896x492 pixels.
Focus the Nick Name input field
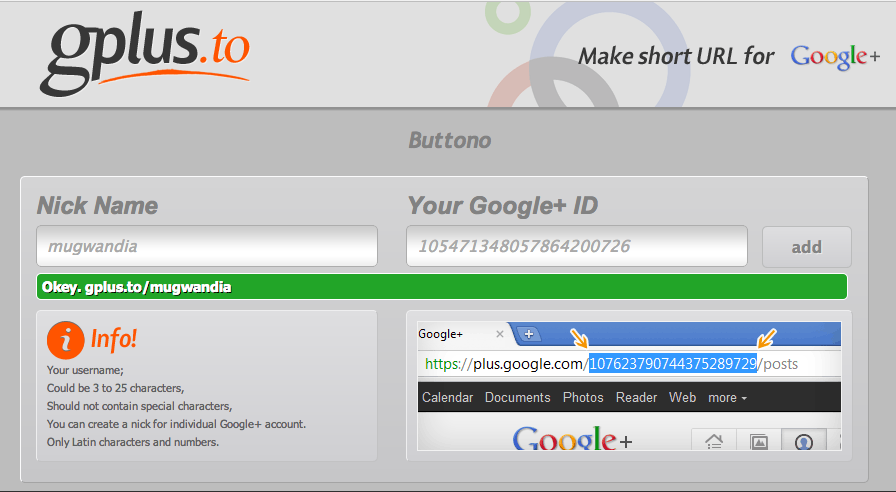pyautogui.click(x=207, y=246)
